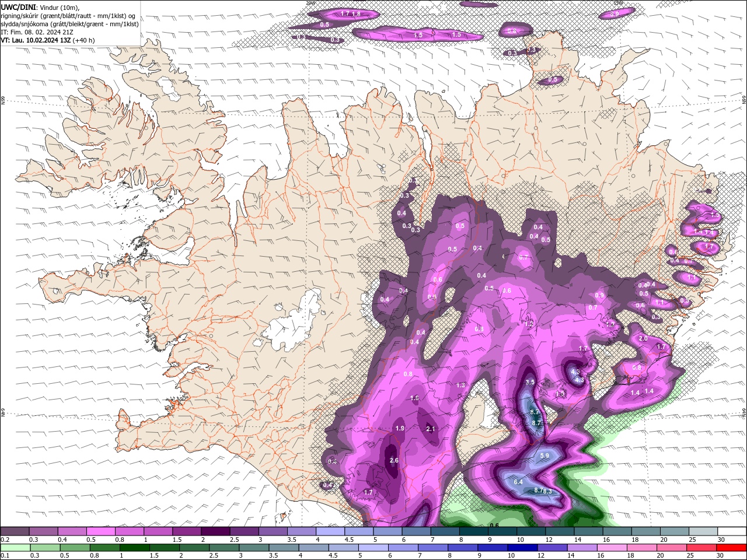Click the 2.0 precipitation value on the map

(643, 339)
